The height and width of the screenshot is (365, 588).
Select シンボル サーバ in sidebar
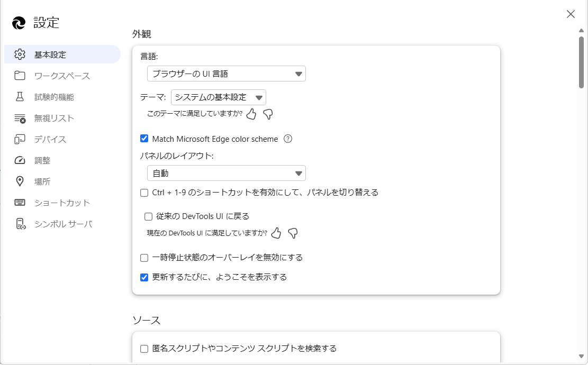coord(63,224)
